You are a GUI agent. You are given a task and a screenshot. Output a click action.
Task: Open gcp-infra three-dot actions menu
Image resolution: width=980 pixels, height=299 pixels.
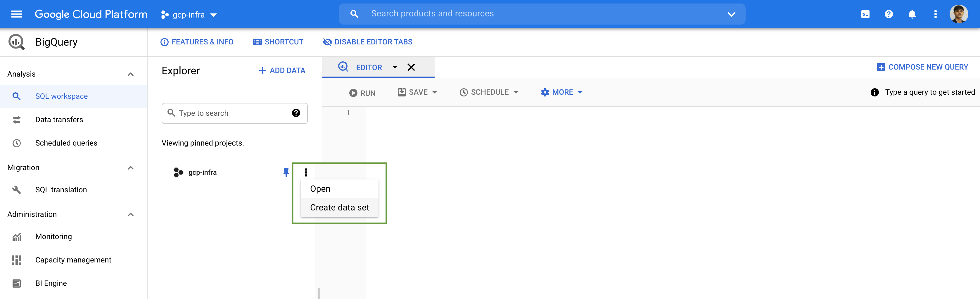tap(306, 172)
